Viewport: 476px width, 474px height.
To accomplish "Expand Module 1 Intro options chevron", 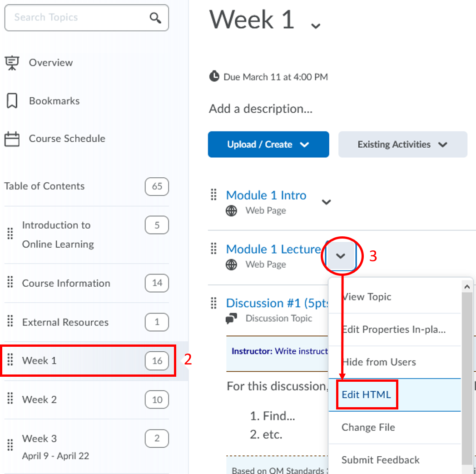I will [x=326, y=202].
